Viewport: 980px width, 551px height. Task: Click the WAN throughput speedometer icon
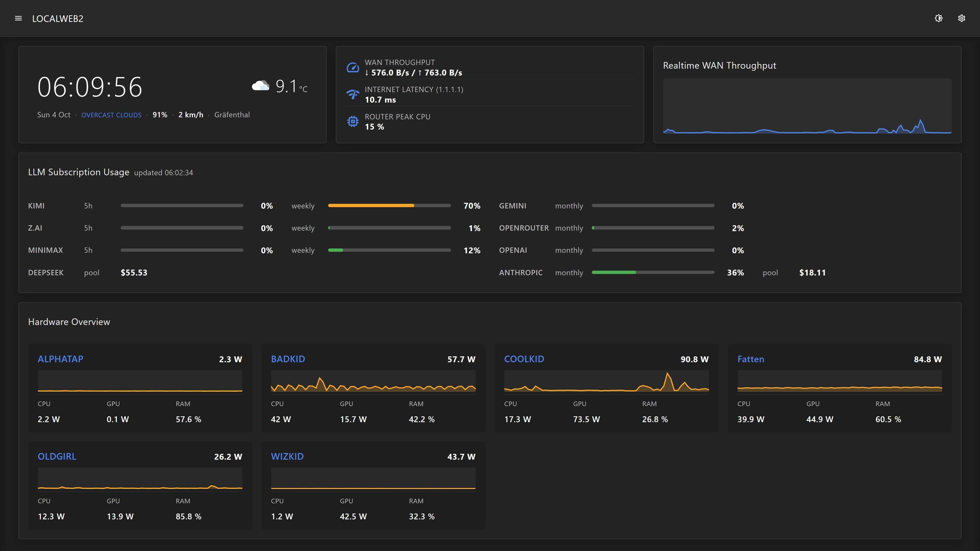click(x=353, y=67)
